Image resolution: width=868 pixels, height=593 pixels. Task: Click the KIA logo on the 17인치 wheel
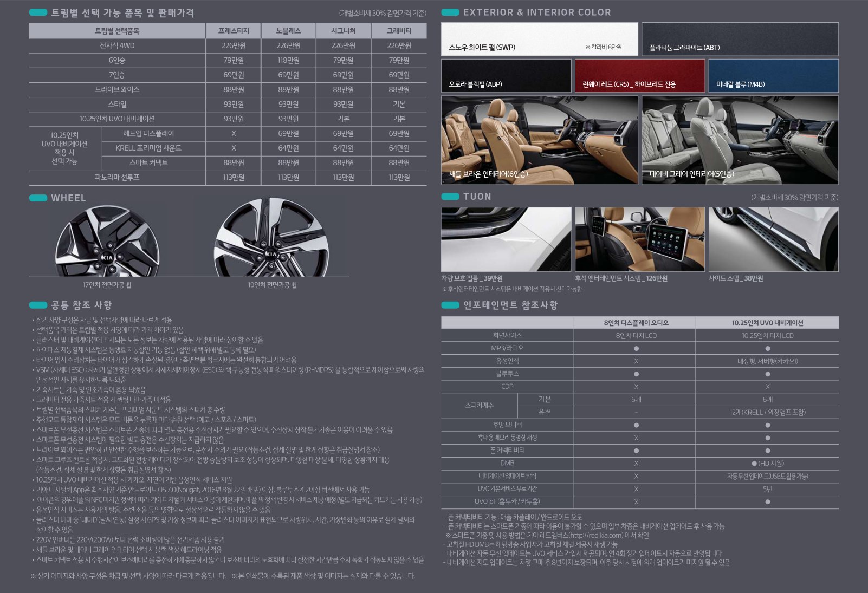107,258
